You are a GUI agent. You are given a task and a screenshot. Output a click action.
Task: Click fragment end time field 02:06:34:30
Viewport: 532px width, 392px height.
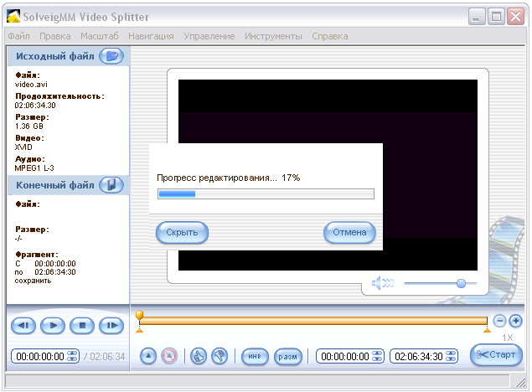(x=419, y=356)
